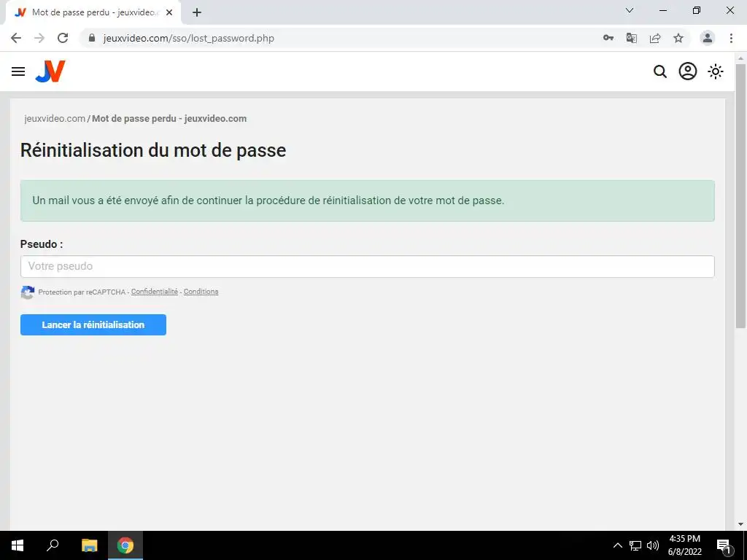Bookmark this page with the star
The height and width of the screenshot is (560, 747).
pyautogui.click(x=678, y=38)
